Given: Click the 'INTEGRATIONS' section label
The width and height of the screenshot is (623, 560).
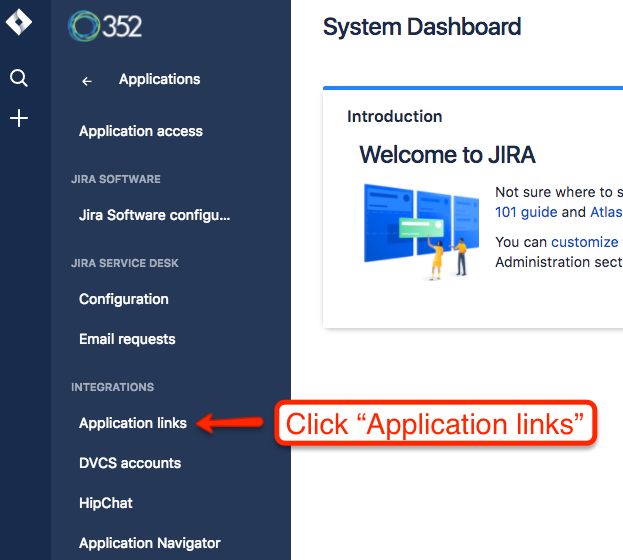Looking at the screenshot, I should (112, 387).
